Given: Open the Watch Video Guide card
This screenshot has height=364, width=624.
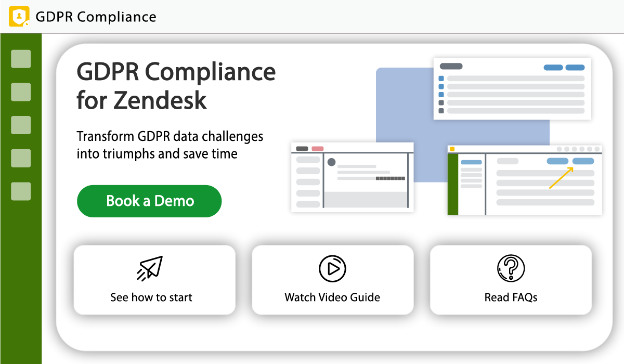Looking at the screenshot, I should [333, 280].
